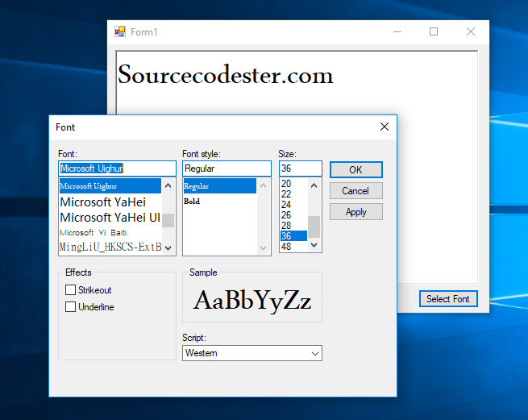Viewport: 528px width, 420px height.
Task: Select size 36 in size list
Action: point(293,235)
